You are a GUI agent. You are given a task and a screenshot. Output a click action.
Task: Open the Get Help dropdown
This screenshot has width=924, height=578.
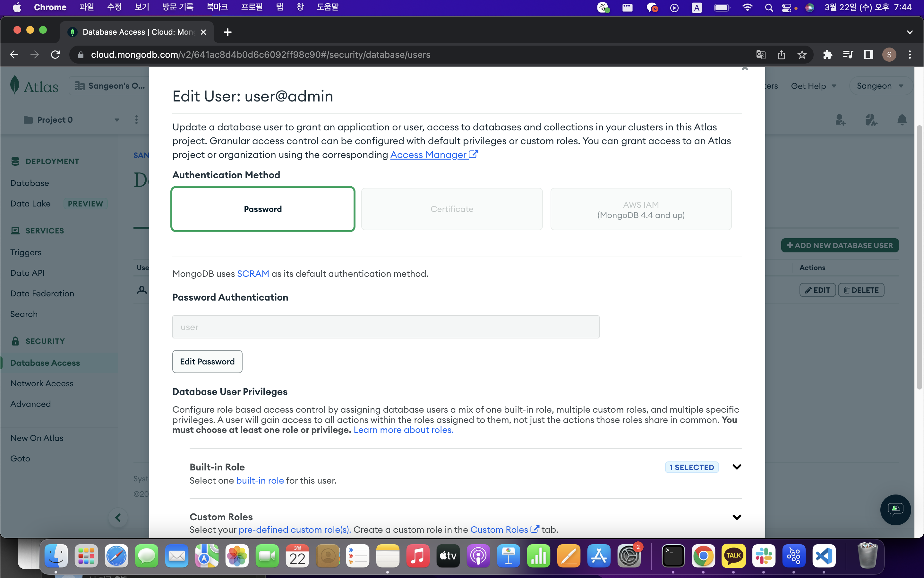(x=813, y=86)
